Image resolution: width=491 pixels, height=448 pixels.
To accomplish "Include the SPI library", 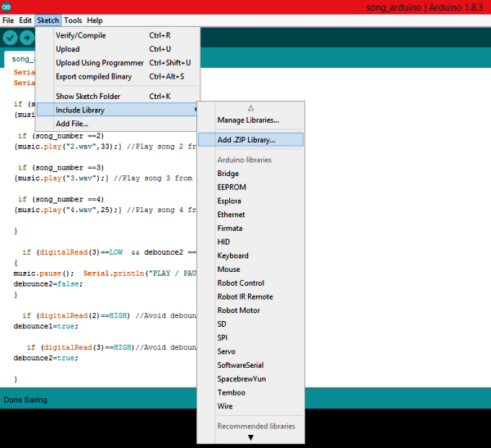I will (250, 337).
